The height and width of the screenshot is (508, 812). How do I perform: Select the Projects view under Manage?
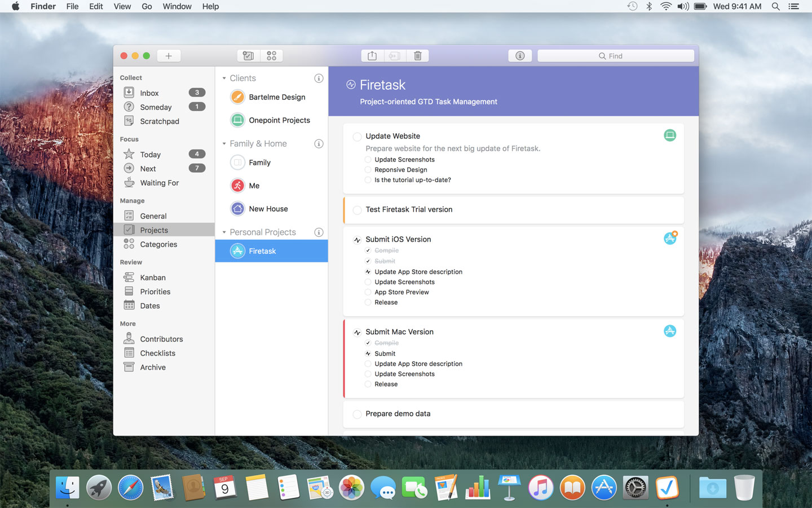[x=164, y=230]
